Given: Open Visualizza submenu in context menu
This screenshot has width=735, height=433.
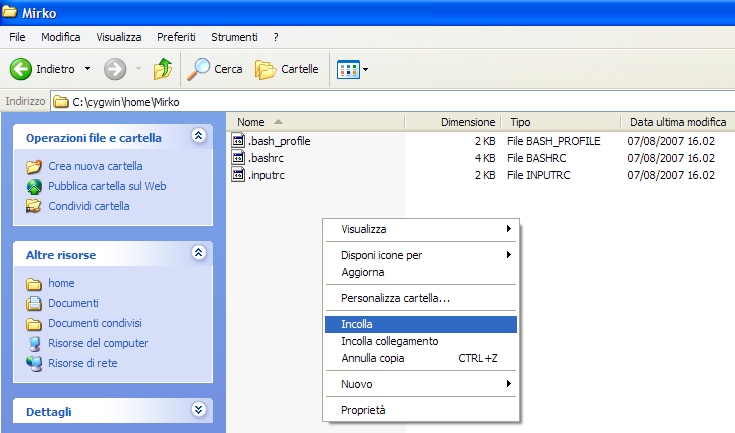Looking at the screenshot, I should [421, 229].
